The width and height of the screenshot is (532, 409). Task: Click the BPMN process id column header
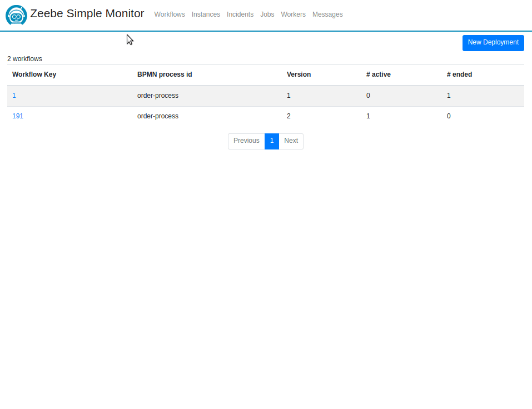coord(165,74)
